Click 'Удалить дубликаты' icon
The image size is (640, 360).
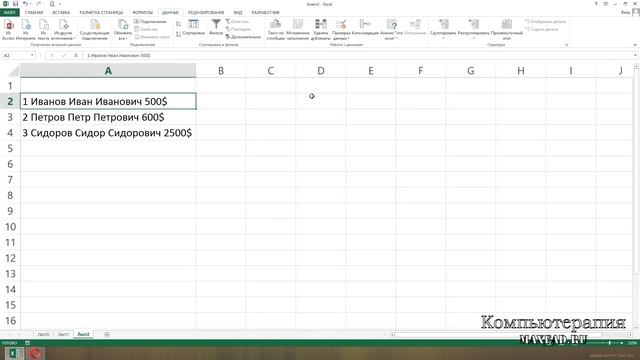(321, 30)
